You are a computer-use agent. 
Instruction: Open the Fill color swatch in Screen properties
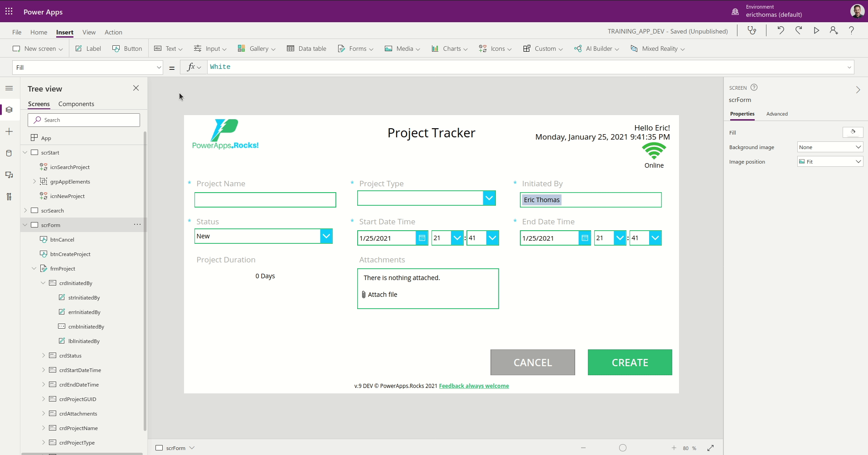[853, 132]
